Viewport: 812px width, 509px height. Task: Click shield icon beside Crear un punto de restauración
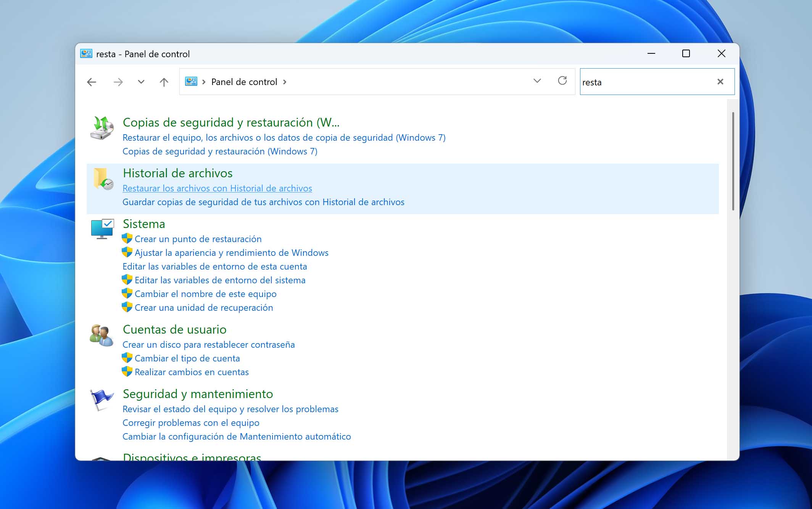127,239
